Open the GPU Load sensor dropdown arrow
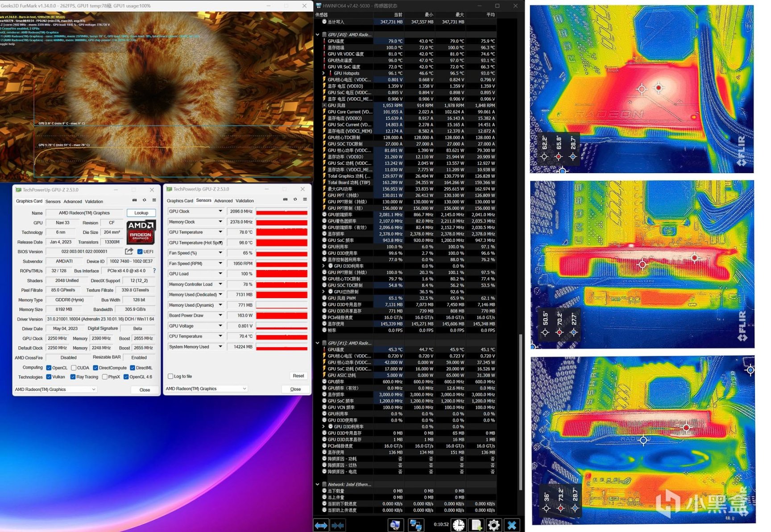The height and width of the screenshot is (532, 771). pyautogui.click(x=220, y=274)
